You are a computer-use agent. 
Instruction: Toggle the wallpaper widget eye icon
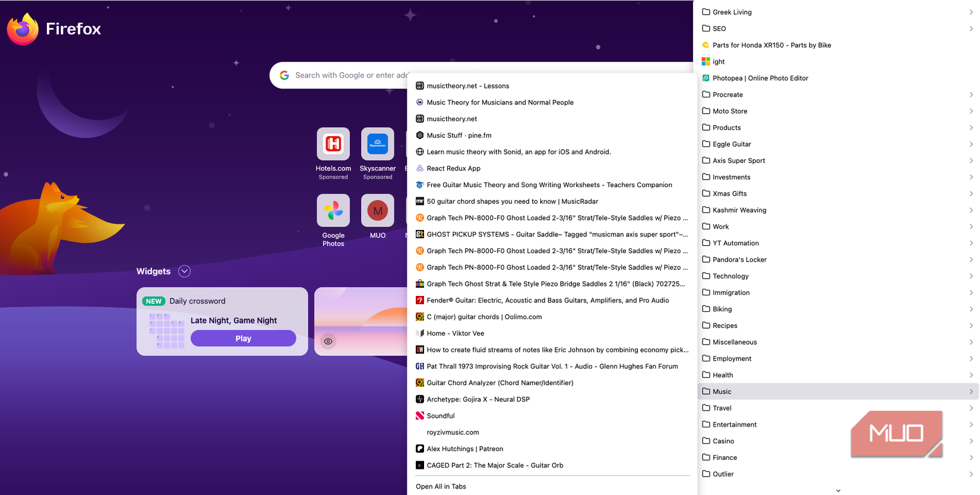coord(328,341)
